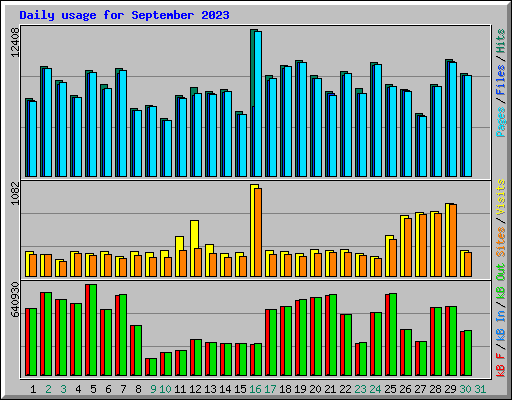Click day label "19" on the x-axis

point(300,389)
